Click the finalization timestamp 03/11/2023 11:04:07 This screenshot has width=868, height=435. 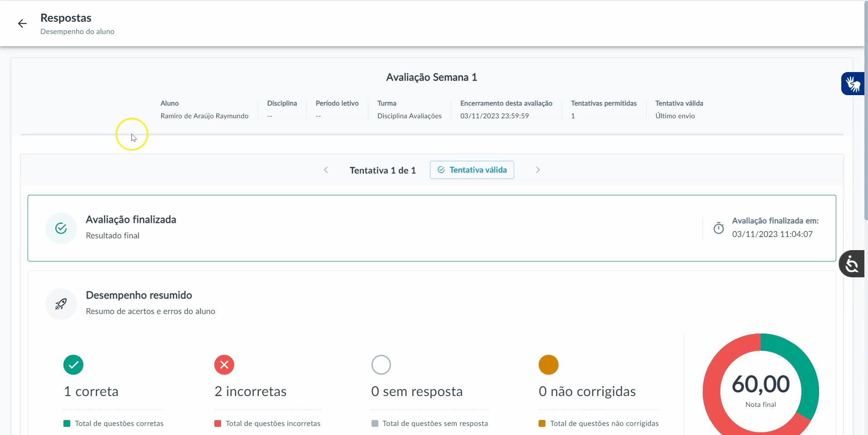(772, 234)
